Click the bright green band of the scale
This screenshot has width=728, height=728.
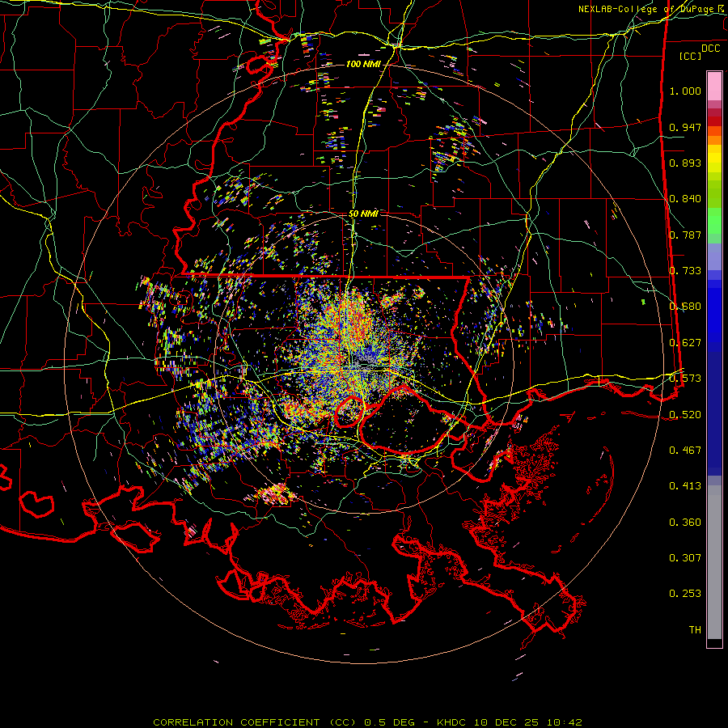click(714, 221)
